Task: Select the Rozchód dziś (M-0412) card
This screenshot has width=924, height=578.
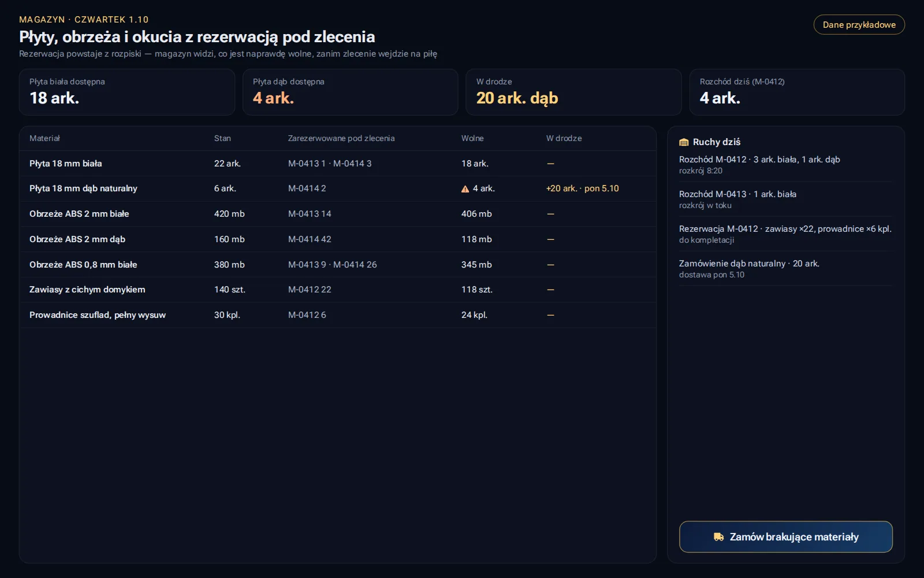Action: (797, 92)
